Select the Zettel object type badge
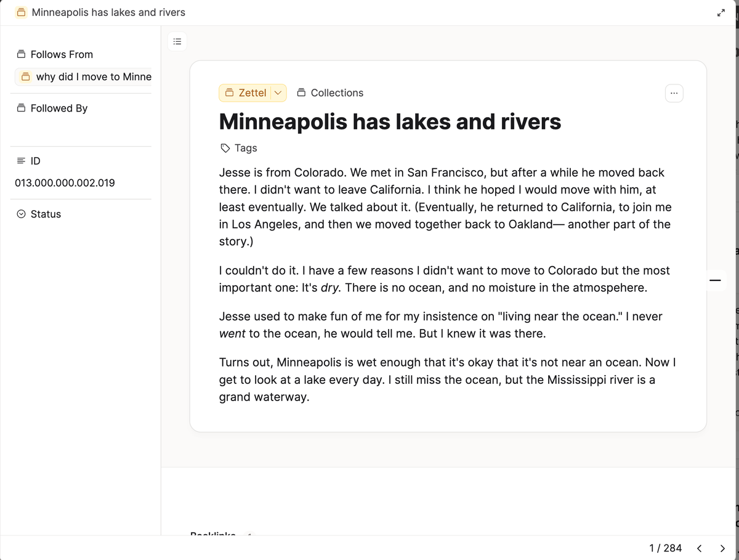 point(245,93)
